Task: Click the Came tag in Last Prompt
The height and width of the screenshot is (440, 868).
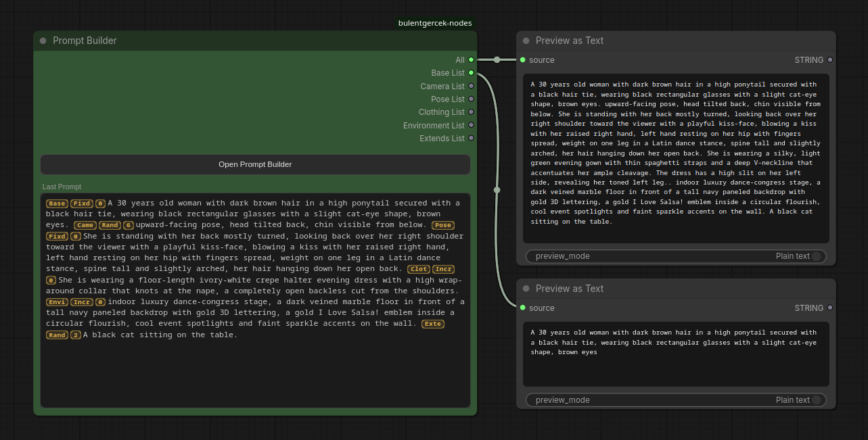Action: 86,225
